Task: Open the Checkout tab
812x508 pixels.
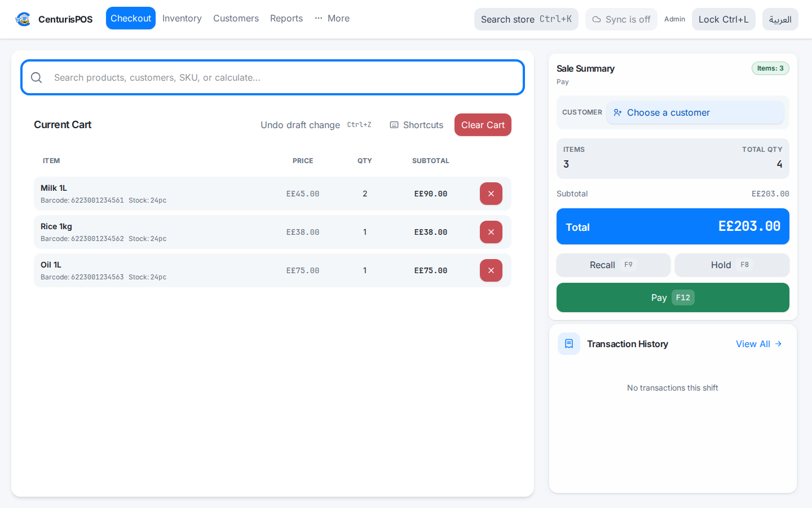Action: tap(131, 18)
